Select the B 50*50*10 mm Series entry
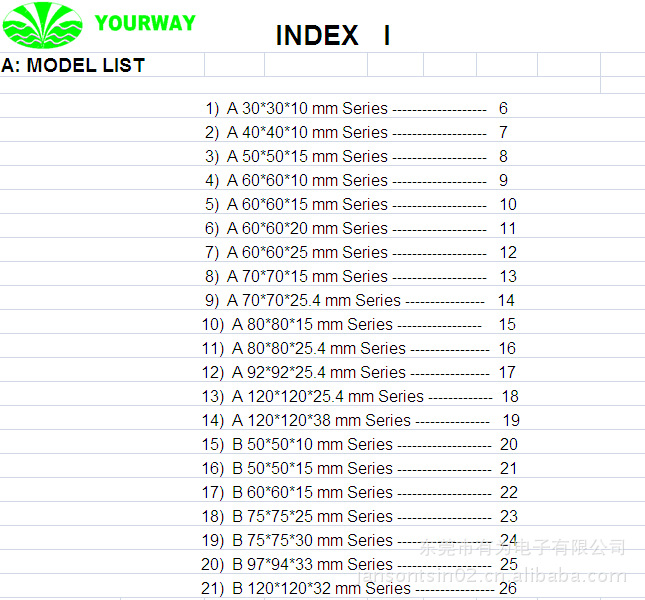Viewport: 645px width, 600px height. (x=312, y=444)
